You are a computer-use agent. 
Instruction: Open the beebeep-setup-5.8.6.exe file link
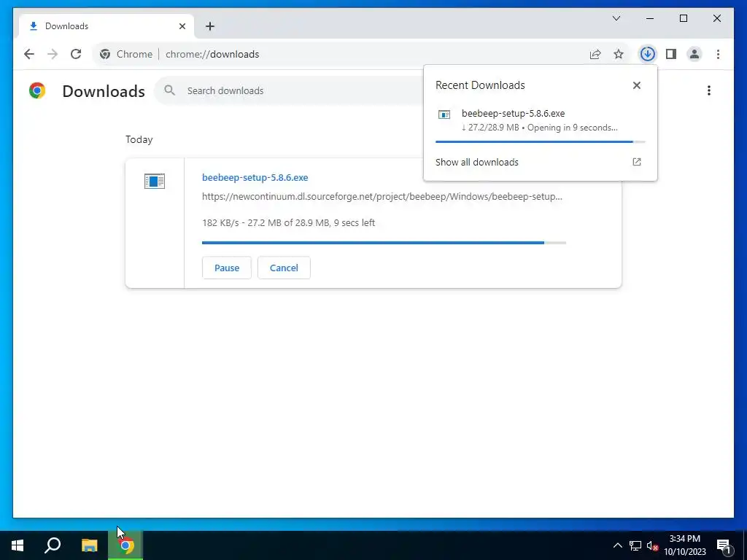(x=255, y=177)
